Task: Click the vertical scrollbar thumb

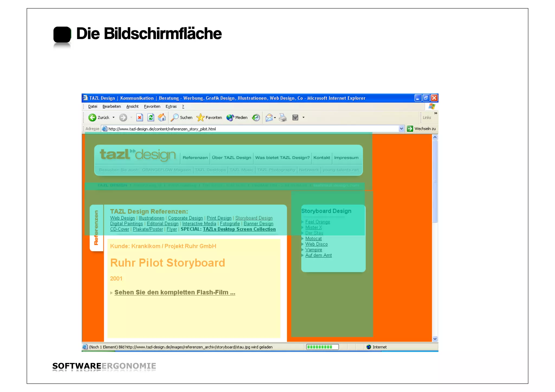Action: click(435, 181)
